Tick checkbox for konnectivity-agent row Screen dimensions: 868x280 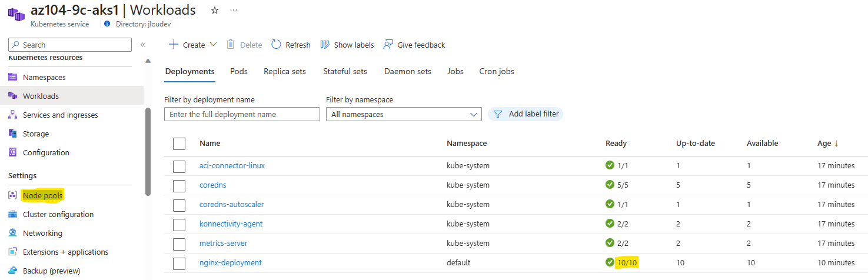tap(179, 224)
